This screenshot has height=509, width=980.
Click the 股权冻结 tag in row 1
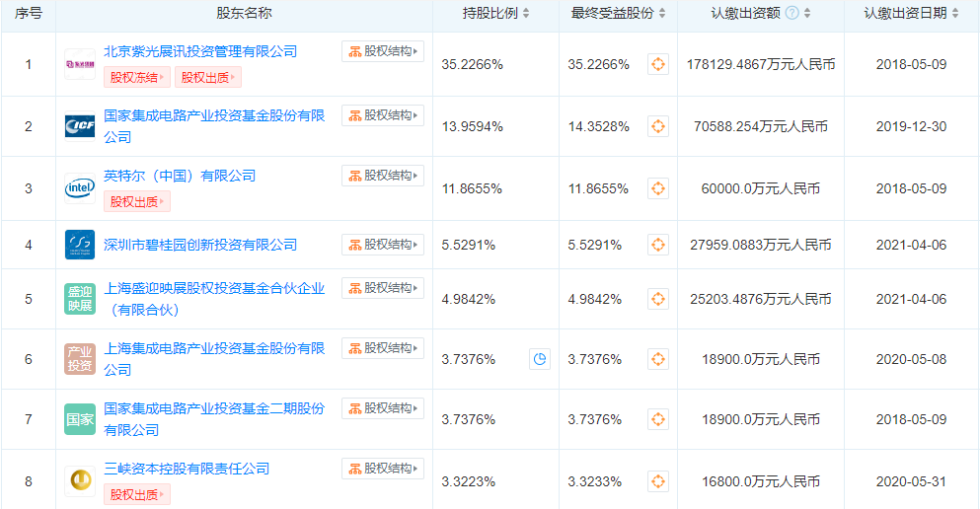tap(137, 77)
